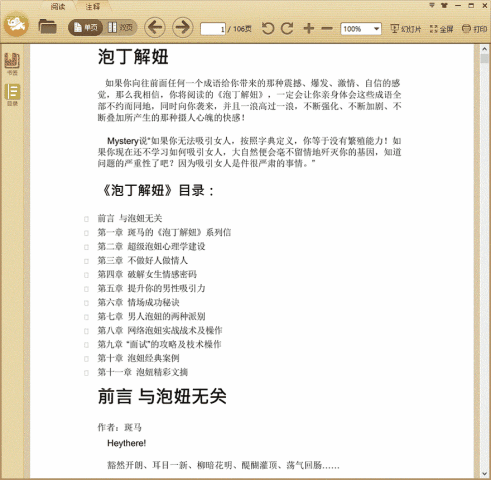Viewport: 491px width, 480px height.
Task: Open a file with the folder icon
Action: (x=47, y=27)
